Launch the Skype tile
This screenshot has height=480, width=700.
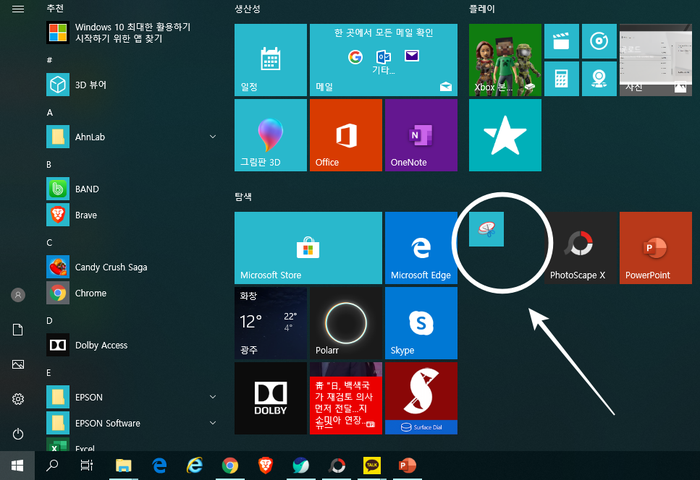pyautogui.click(x=421, y=323)
